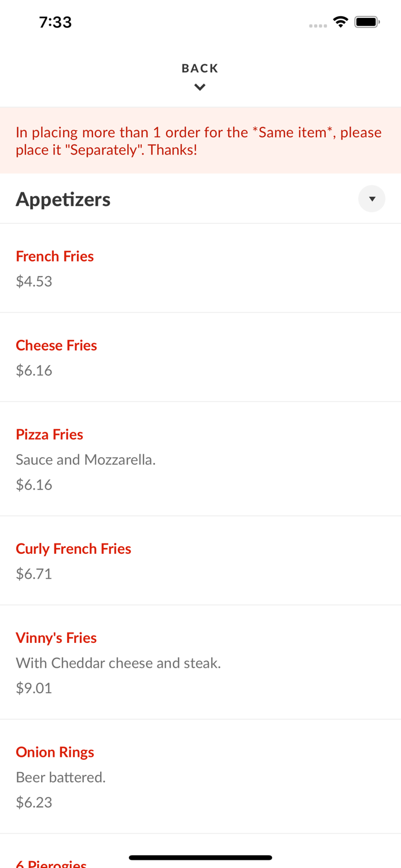Open the BACK chevron dropdown
The height and width of the screenshot is (868, 401).
200,87
